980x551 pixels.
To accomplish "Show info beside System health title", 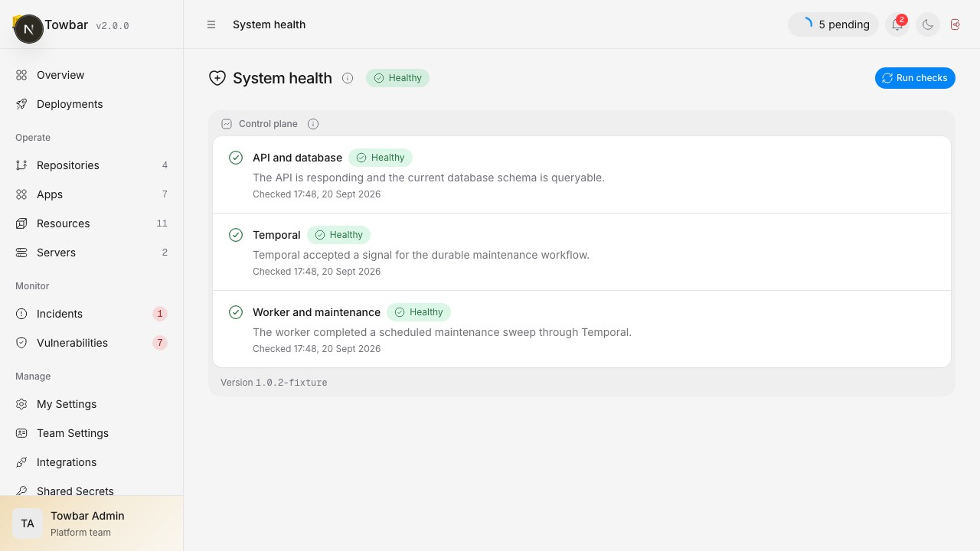I will click(x=348, y=78).
